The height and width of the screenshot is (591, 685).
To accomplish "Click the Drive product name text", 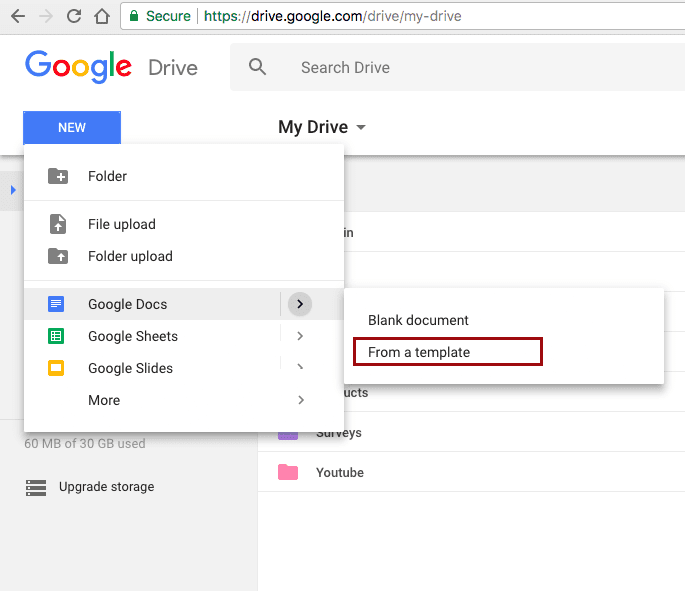I will coord(173,68).
